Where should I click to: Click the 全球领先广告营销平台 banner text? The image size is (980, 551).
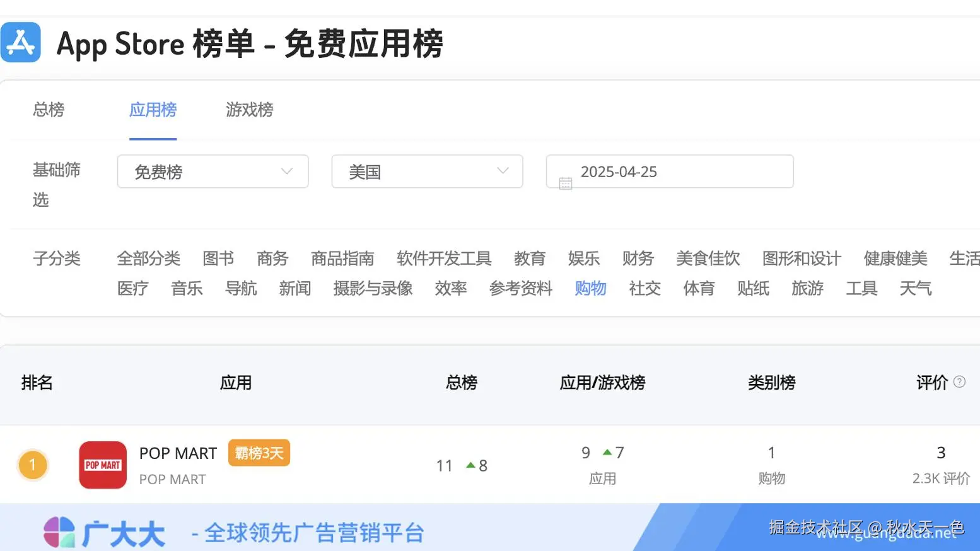pos(314,533)
